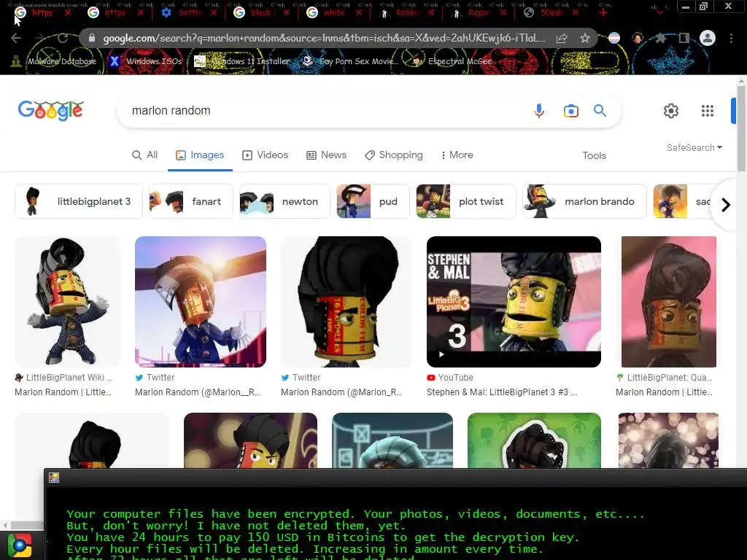This screenshot has height=560, width=747.
Task: Click the page vertical scrollbar thumb
Action: pos(741,128)
